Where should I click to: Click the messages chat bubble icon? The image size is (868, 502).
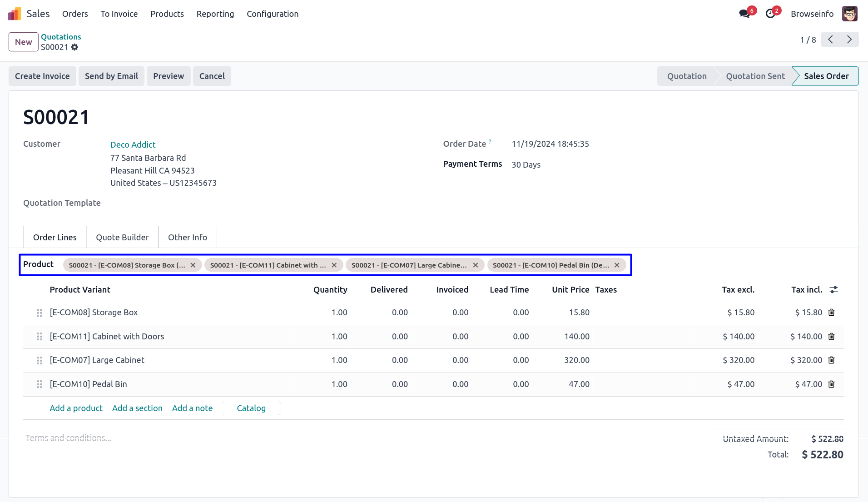[x=744, y=14]
